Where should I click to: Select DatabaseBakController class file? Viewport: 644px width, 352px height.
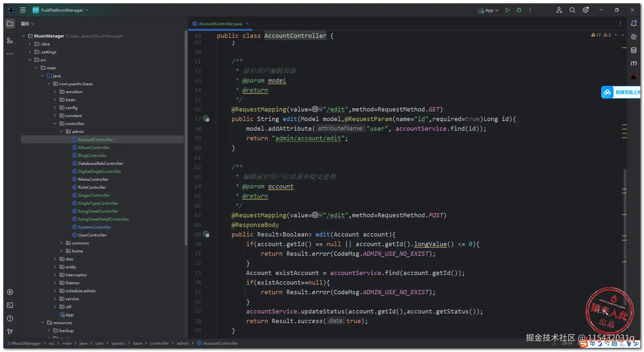click(x=101, y=163)
